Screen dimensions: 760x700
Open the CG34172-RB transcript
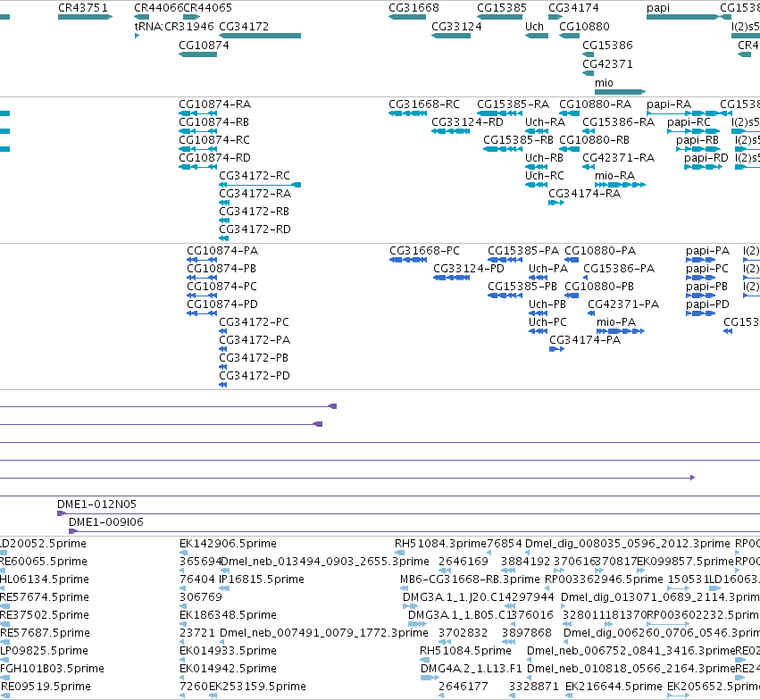click(x=224, y=221)
